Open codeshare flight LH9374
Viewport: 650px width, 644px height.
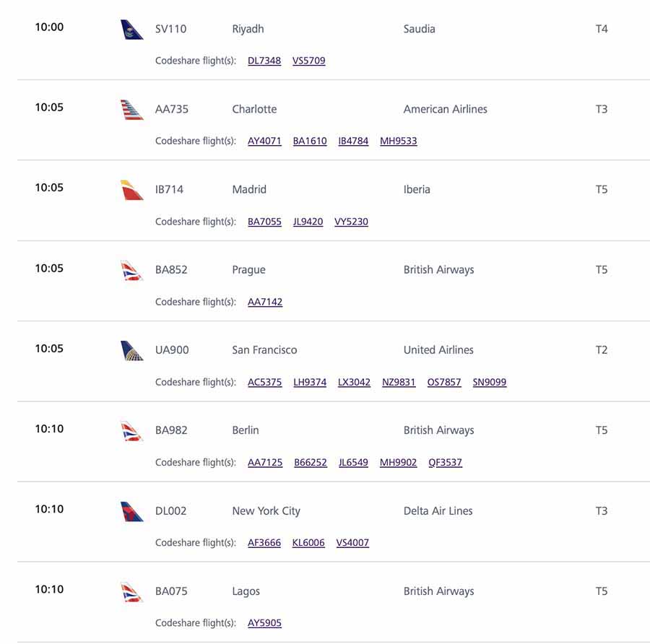[310, 382]
